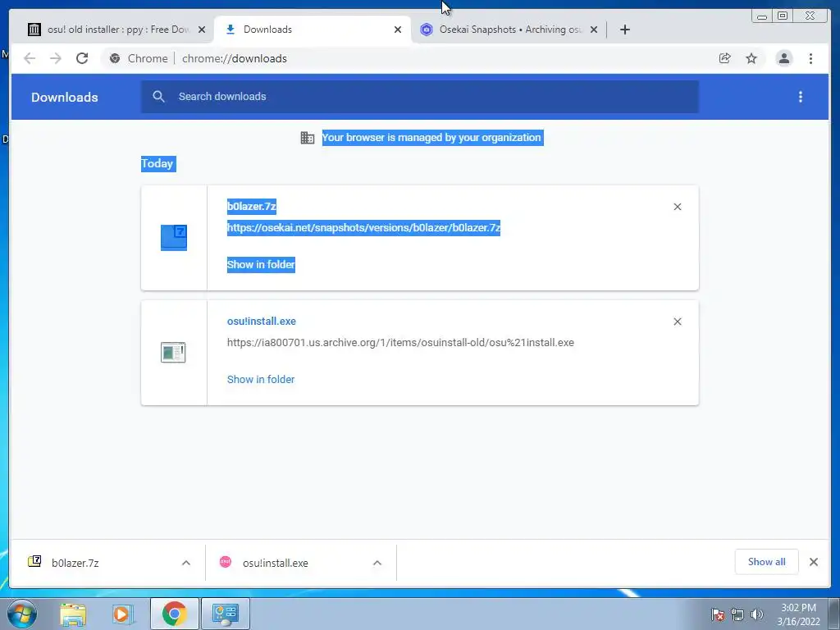Click the Downloads page title
This screenshot has width=840, height=630.
64,97
